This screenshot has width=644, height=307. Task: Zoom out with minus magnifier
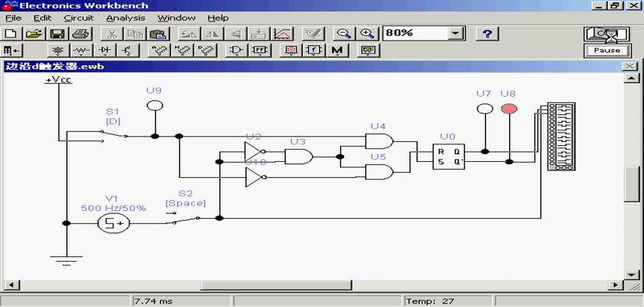pos(343,33)
